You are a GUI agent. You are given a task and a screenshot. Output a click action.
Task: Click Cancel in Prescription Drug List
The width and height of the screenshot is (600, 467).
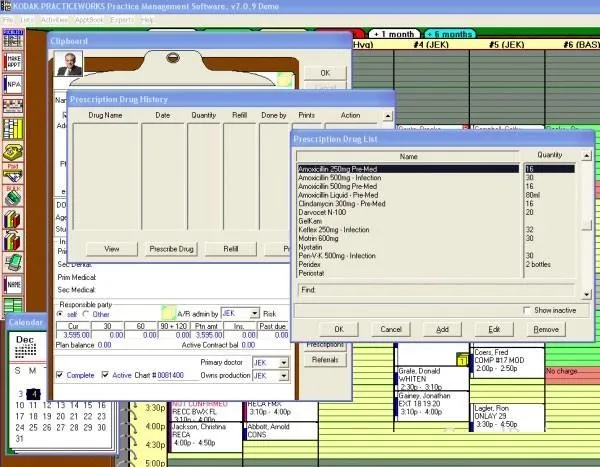pyautogui.click(x=391, y=329)
